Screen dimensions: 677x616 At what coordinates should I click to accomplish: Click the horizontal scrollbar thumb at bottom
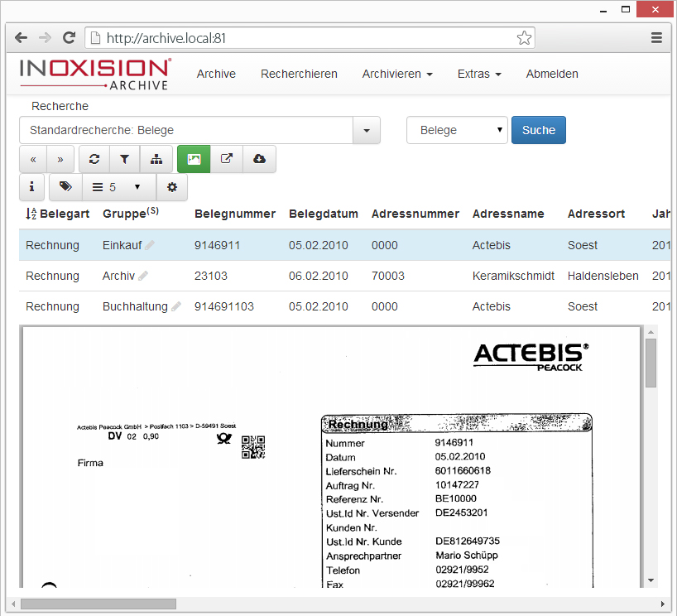coord(98,604)
